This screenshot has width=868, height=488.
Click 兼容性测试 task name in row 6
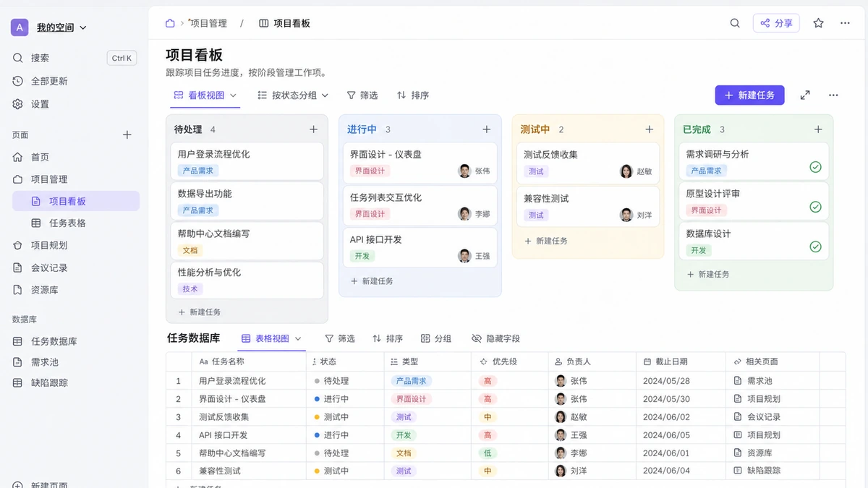tap(220, 471)
